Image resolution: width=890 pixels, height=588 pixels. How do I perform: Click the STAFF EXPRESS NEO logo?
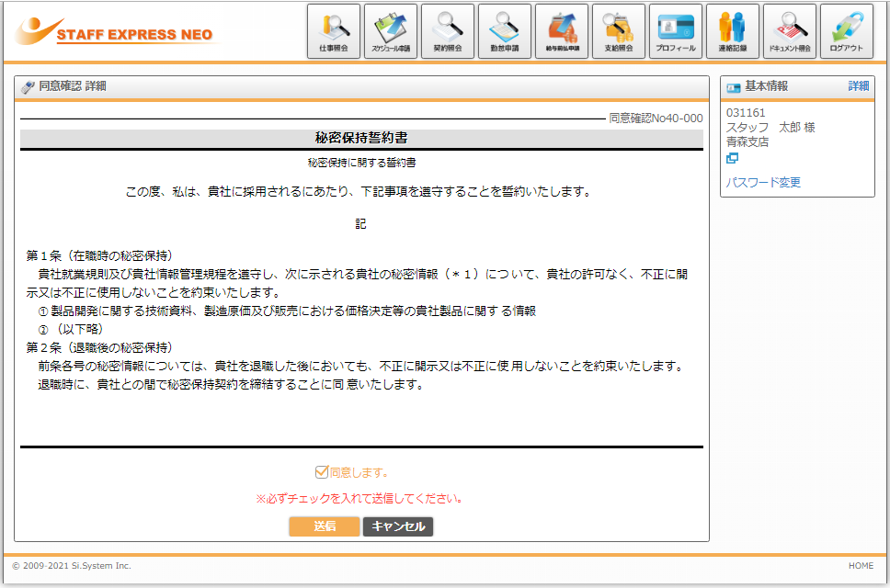pos(116,32)
